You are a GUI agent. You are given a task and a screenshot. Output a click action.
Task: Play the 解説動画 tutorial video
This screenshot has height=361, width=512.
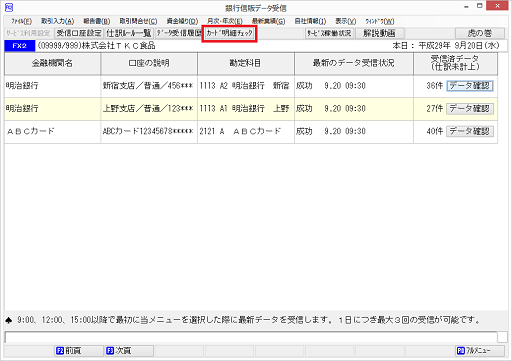[x=379, y=33]
